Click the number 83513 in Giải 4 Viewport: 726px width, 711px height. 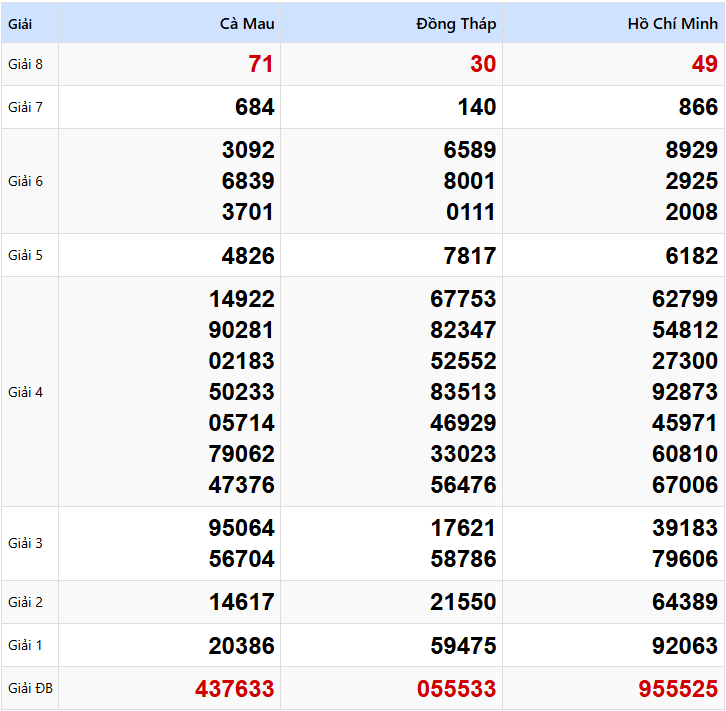(463, 392)
